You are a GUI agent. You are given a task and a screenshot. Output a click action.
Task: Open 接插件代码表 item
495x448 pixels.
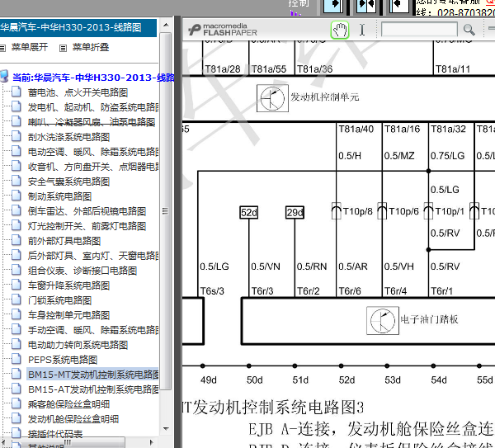pyautogui.click(x=55, y=434)
